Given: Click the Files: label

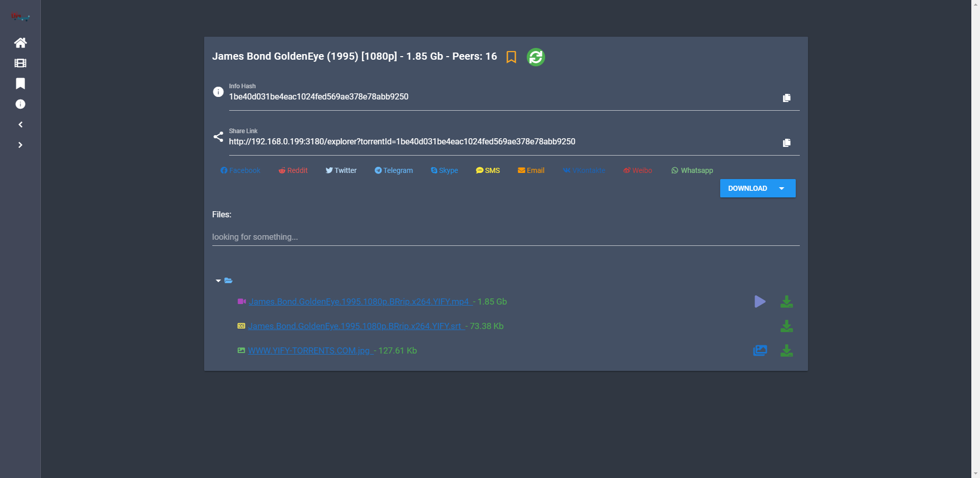Looking at the screenshot, I should [x=222, y=215].
